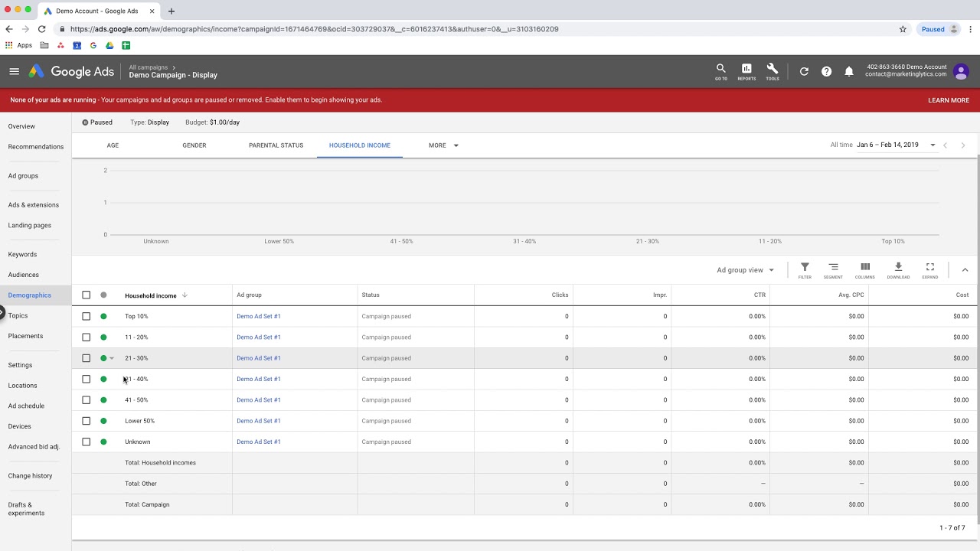
Task: Open the Go To search icon
Action: [x=720, y=71]
